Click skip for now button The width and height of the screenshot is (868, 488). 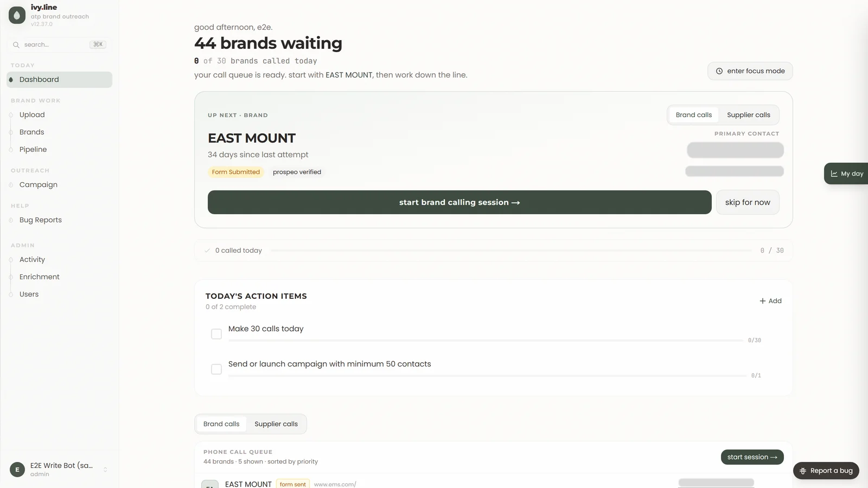tap(748, 202)
